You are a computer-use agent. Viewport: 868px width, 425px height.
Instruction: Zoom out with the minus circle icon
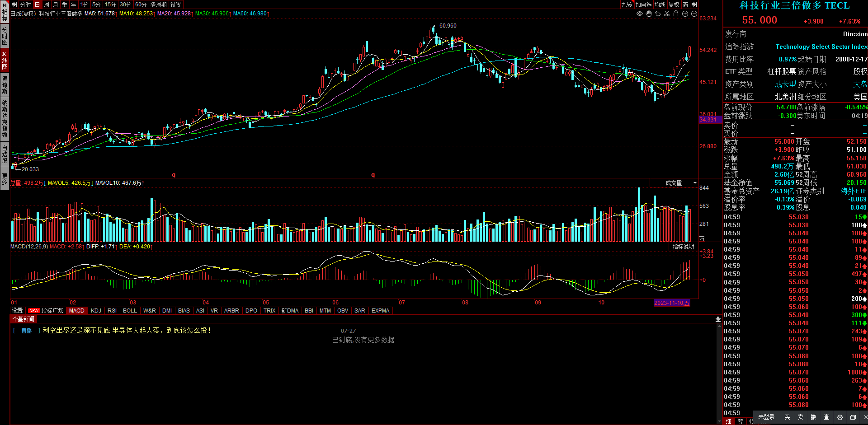click(x=694, y=14)
